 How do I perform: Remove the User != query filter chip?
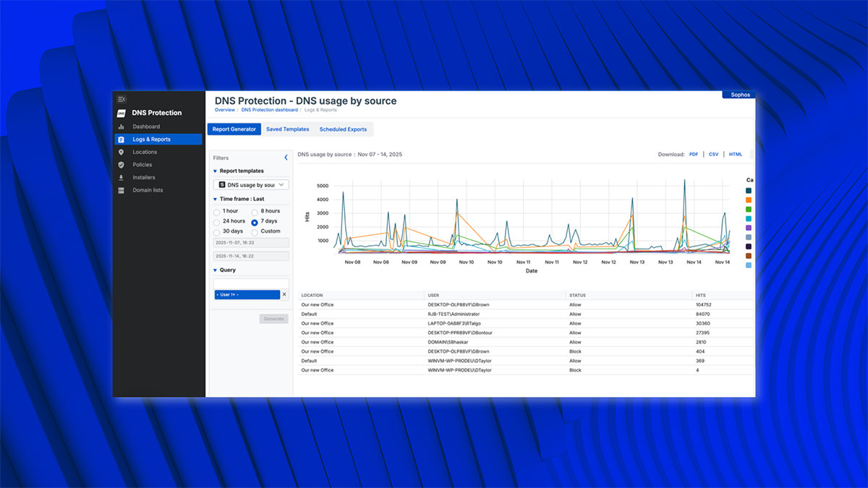(x=285, y=294)
